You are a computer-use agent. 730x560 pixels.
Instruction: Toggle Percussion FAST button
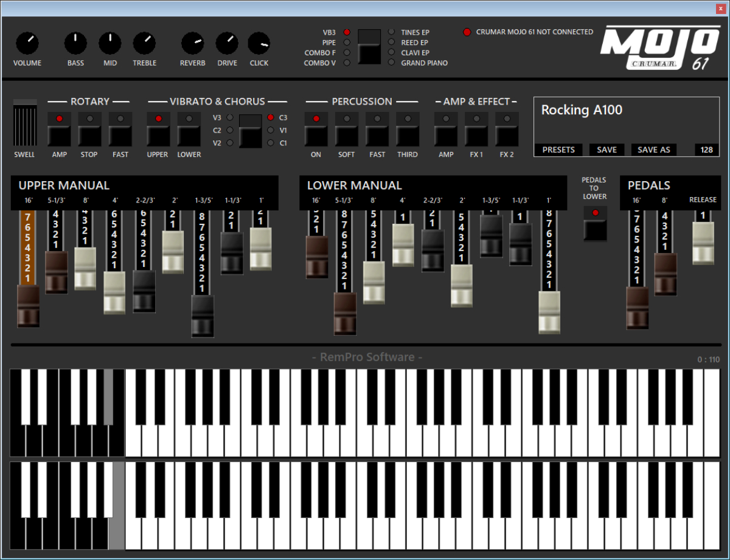377,130
